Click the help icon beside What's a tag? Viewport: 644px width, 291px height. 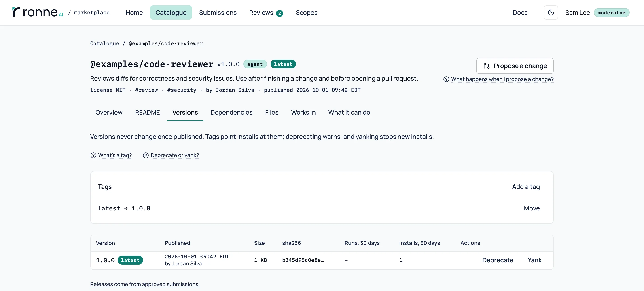(93, 155)
